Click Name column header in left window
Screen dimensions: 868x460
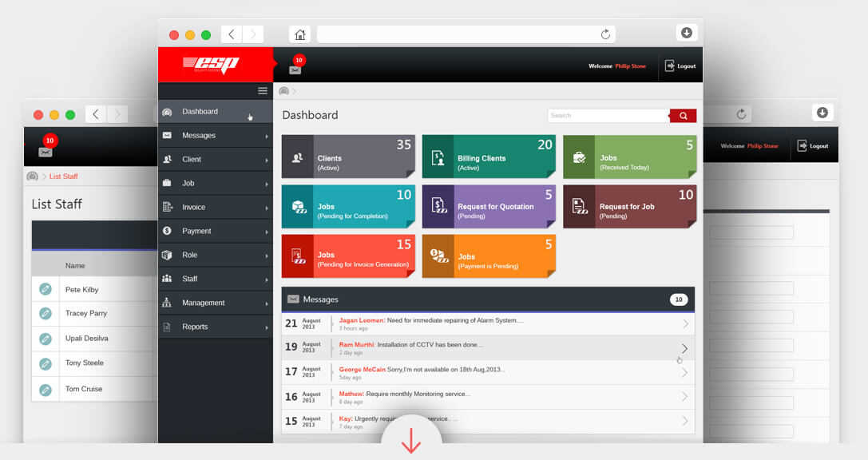(75, 266)
